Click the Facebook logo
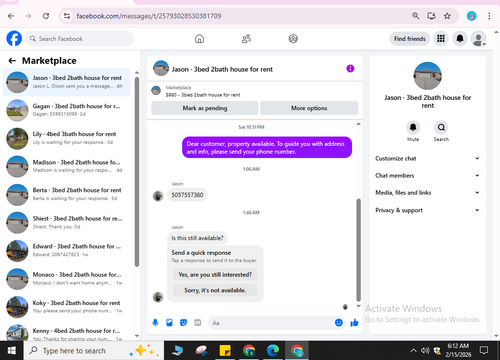This screenshot has height=360, width=500. pyautogui.click(x=14, y=39)
